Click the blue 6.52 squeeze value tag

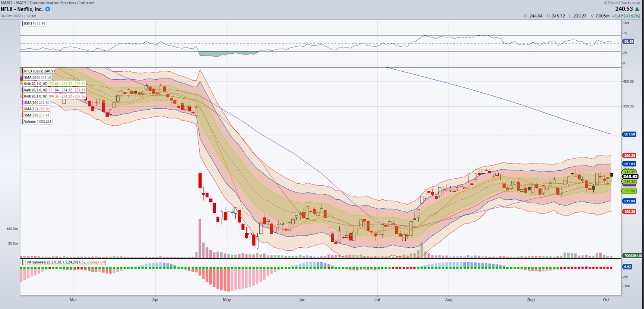[627, 267]
